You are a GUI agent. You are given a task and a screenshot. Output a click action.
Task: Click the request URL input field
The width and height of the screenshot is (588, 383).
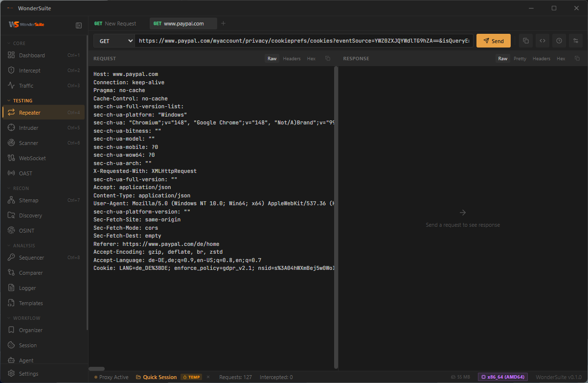tap(304, 41)
